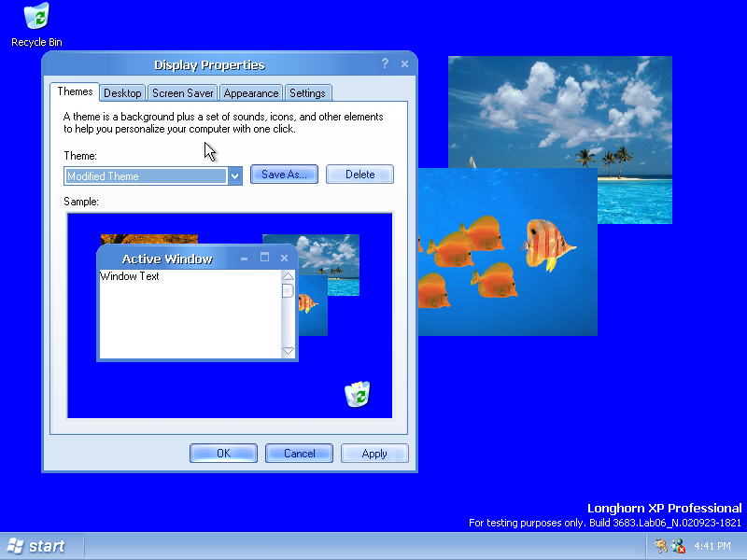
Task: Switch to the Desktop tab
Action: point(122,92)
